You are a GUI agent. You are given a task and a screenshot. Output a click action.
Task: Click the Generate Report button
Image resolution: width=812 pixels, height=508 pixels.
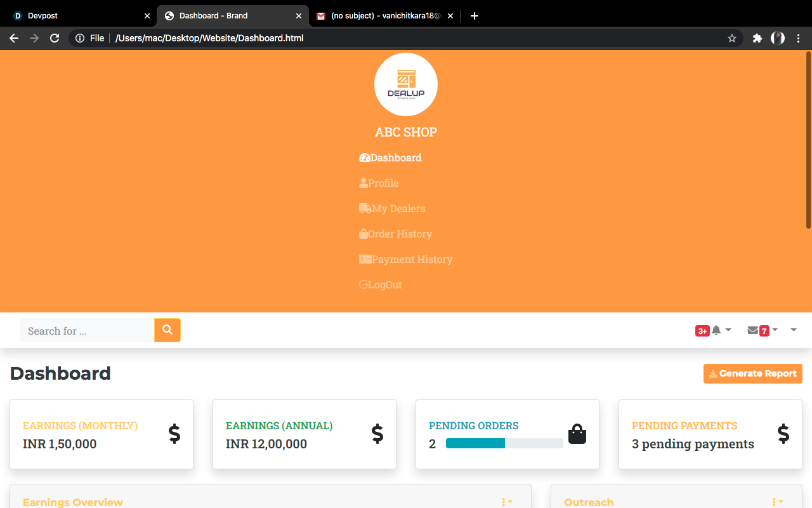tap(752, 373)
